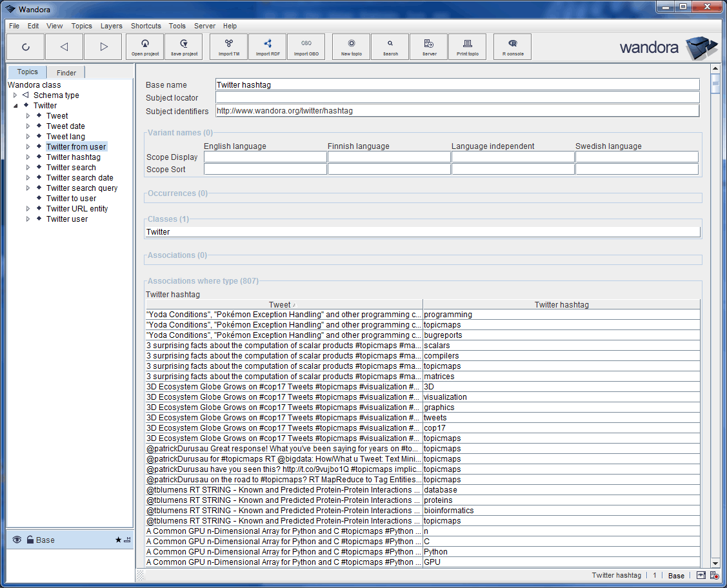Save the current project

[x=184, y=46]
